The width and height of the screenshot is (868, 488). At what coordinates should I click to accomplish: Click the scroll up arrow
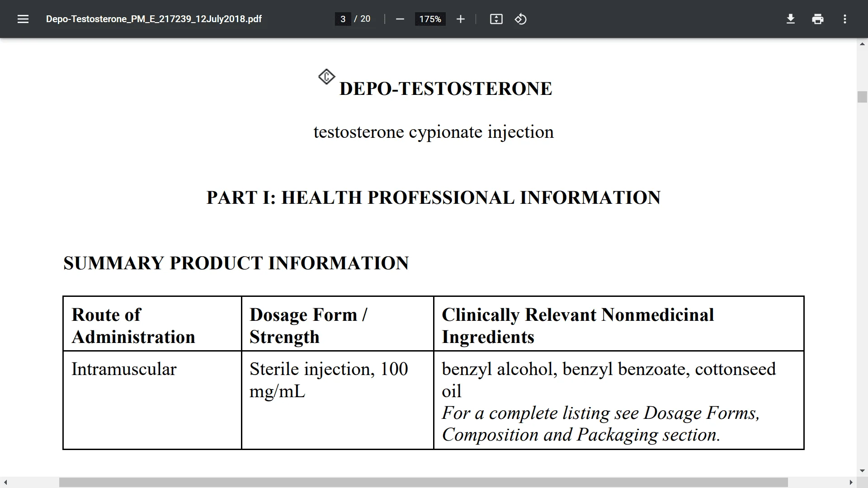tap(862, 44)
